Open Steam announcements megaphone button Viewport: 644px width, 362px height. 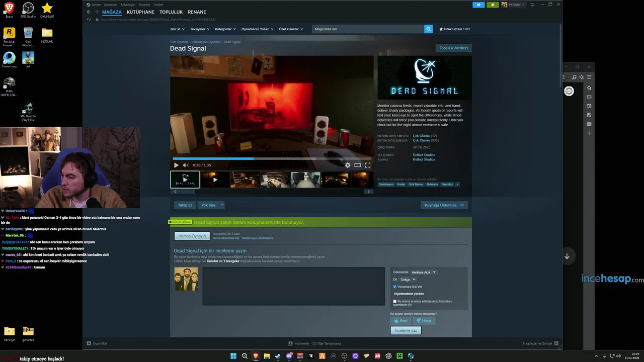[x=478, y=5]
